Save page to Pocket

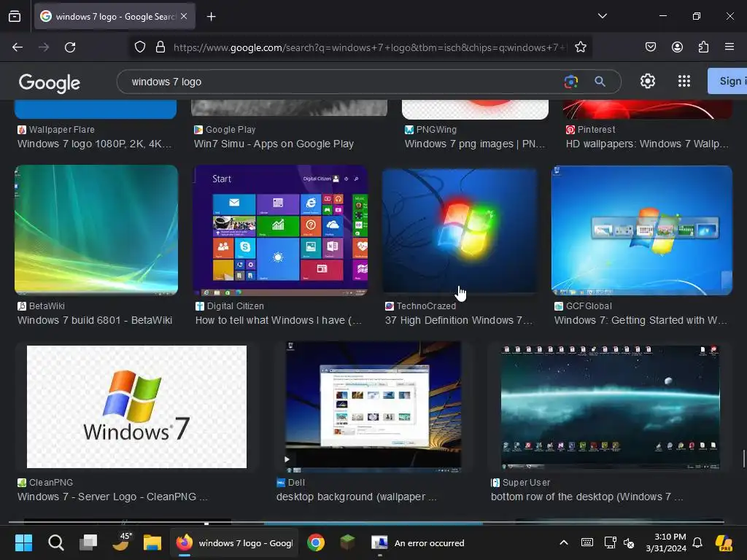click(x=650, y=47)
